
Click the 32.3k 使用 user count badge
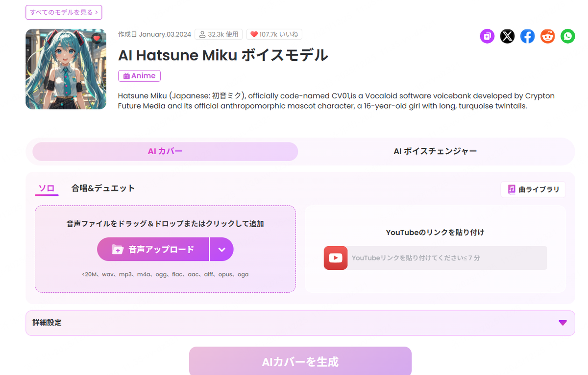tap(219, 34)
